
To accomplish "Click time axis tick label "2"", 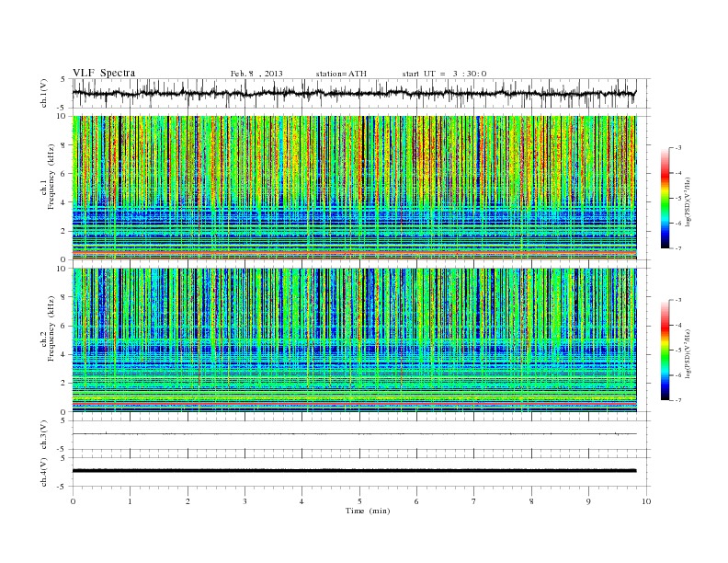I will 188,501.
